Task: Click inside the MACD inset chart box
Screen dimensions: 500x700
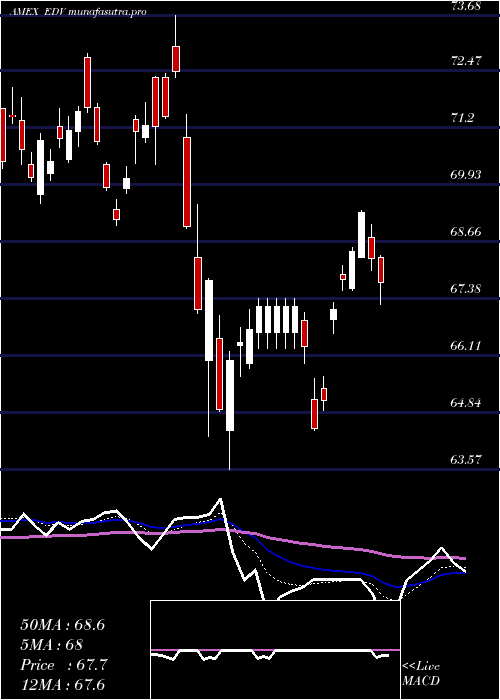Action: [x=275, y=650]
